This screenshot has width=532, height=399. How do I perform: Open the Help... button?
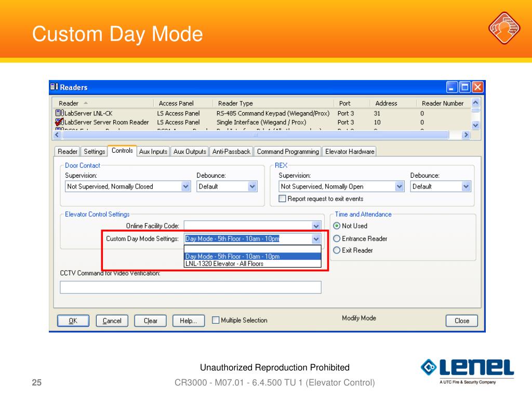189,321
